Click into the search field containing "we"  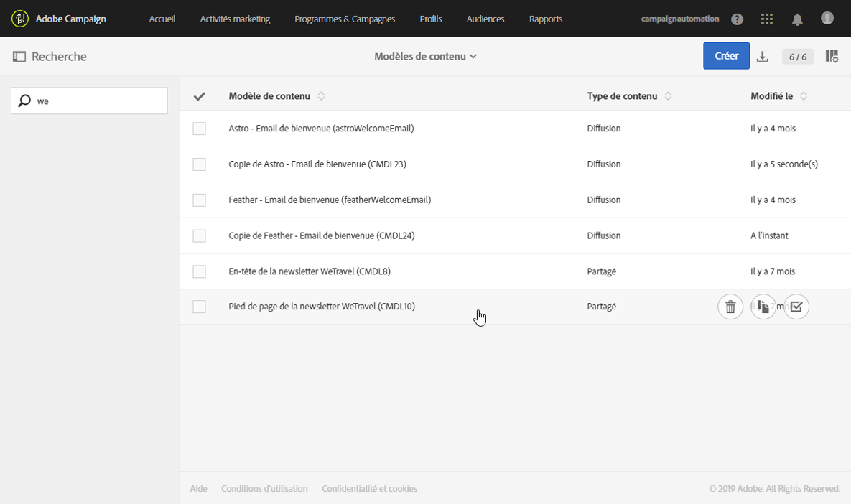click(x=97, y=101)
